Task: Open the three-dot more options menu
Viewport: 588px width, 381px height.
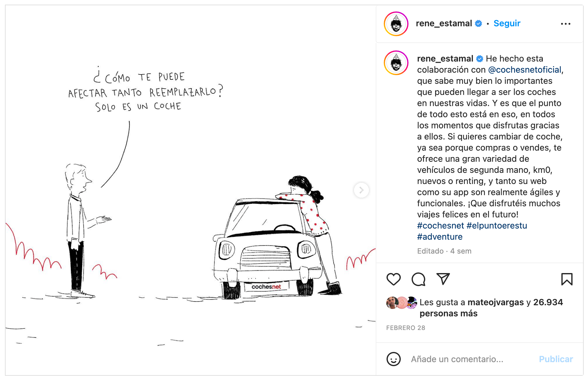Action: pos(565,24)
